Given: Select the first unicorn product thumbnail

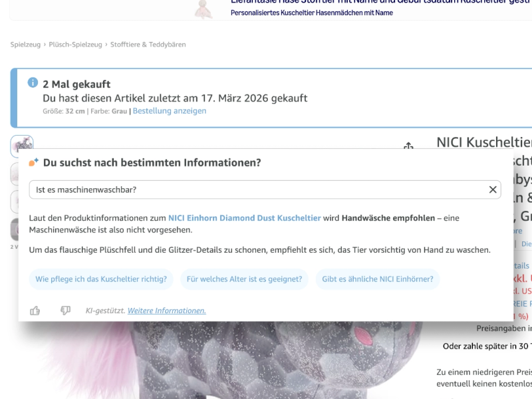Looking at the screenshot, I should [22, 146].
